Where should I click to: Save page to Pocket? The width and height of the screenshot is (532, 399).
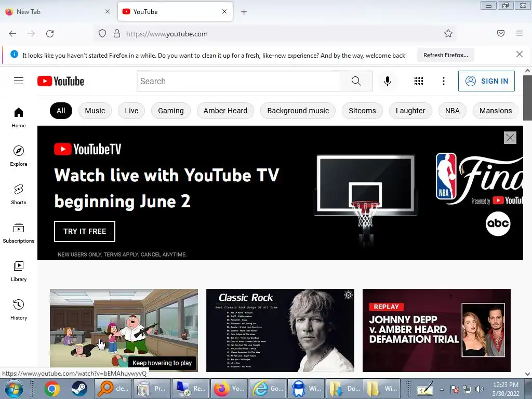pos(501,33)
